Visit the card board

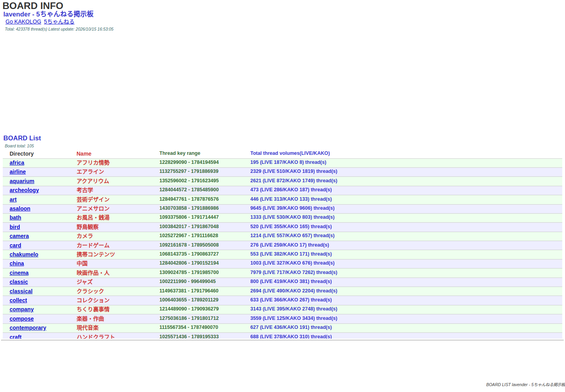(15, 245)
